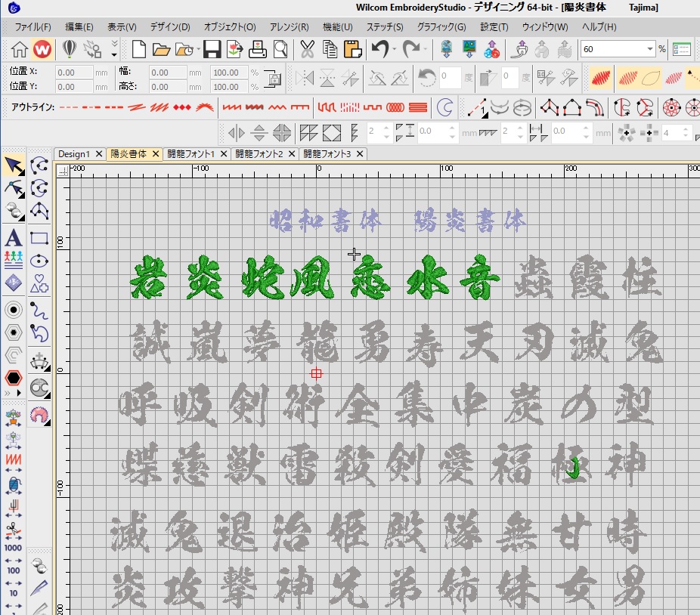Open the ステッチ(S) menu
Image resolution: width=700 pixels, height=615 pixels.
[384, 26]
